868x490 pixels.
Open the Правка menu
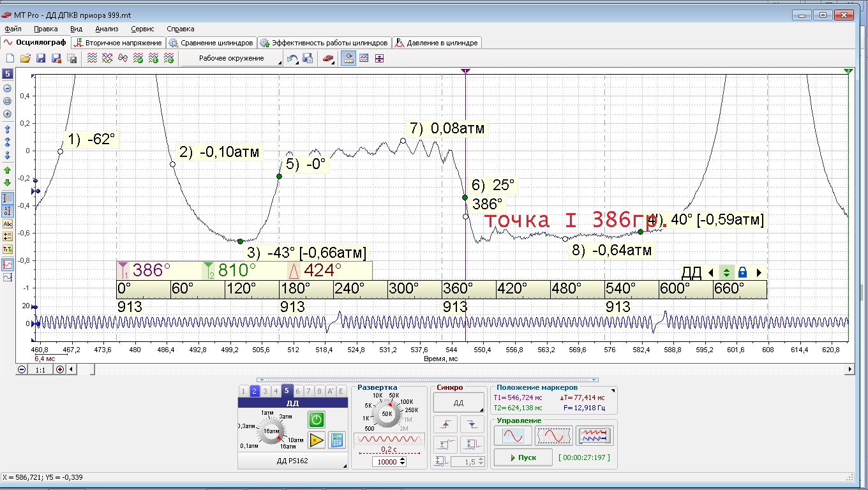(46, 29)
